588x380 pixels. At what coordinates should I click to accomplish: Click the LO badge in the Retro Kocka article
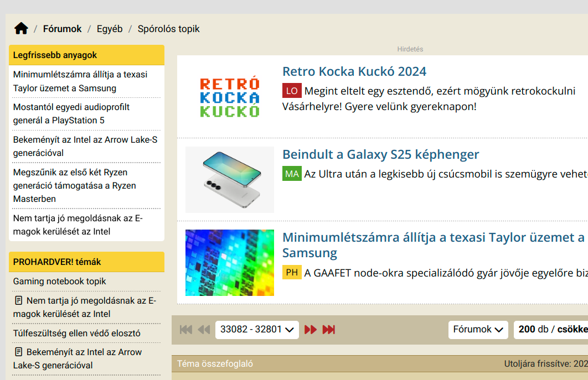292,91
